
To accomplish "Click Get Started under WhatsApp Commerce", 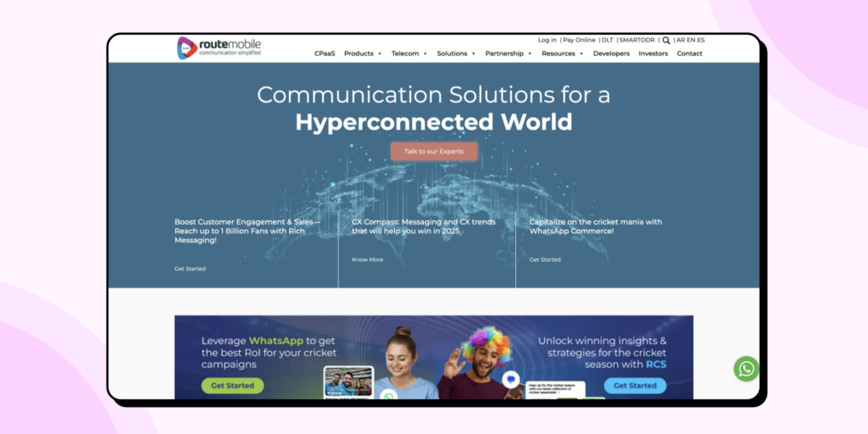I will pyautogui.click(x=545, y=259).
